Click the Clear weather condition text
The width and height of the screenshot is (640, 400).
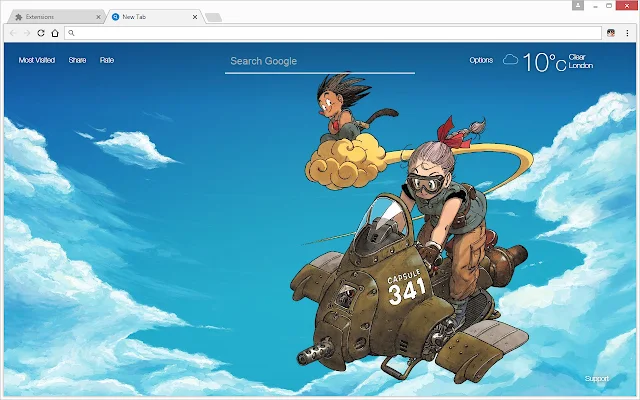tap(577, 57)
